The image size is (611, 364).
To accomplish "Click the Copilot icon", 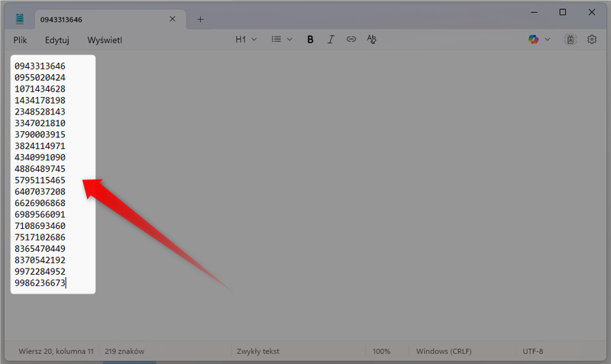I will tap(533, 40).
